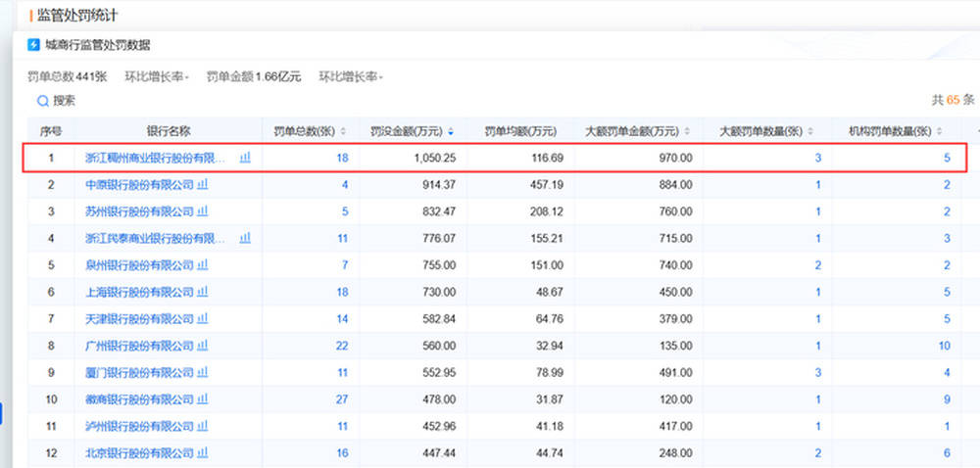Screen dimensions: 980x468
Task: Sort by 大额罚单金额(万元) column
Action: pyautogui.click(x=687, y=131)
